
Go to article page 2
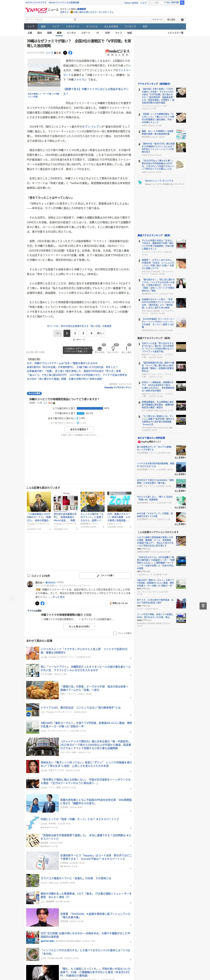click(x=75, y=333)
